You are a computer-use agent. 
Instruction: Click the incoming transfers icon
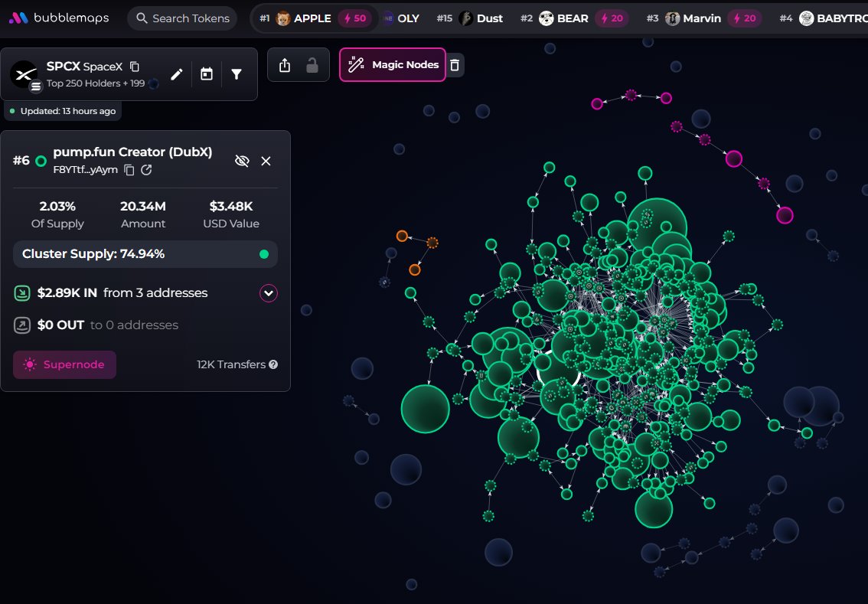point(22,293)
